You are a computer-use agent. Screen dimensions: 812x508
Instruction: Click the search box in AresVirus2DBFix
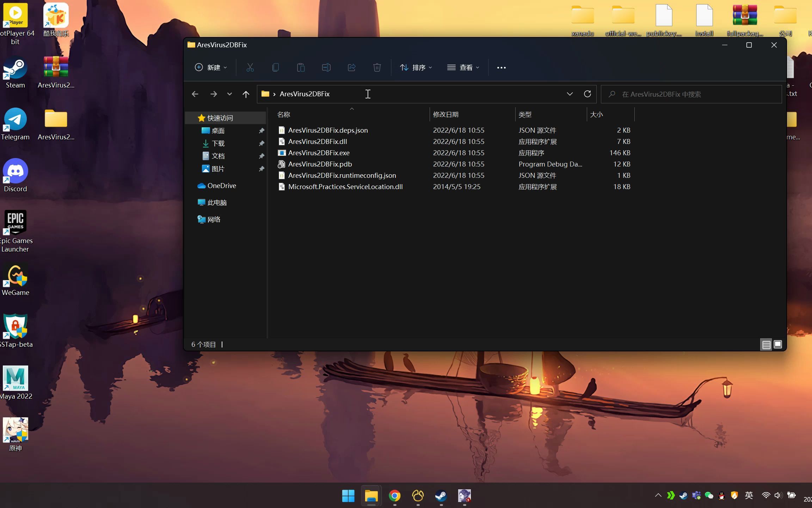pos(691,94)
